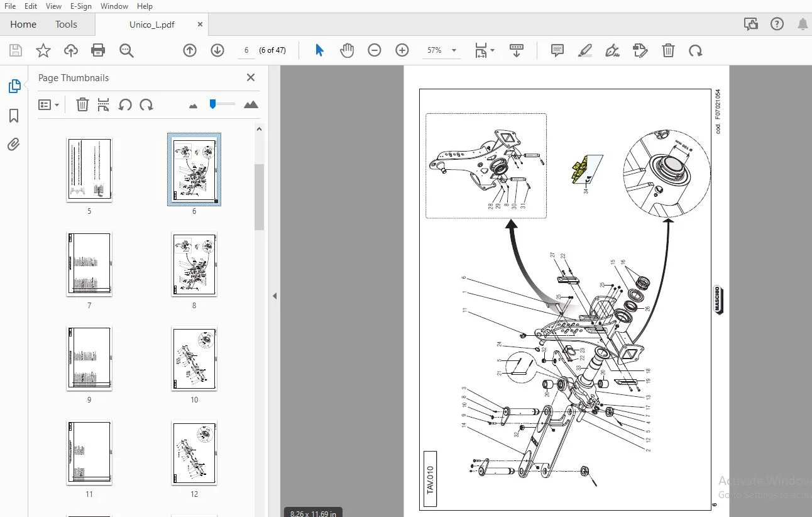This screenshot has width=812, height=517.
Task: Open the 57% zoom level dropdown
Action: pyautogui.click(x=442, y=50)
